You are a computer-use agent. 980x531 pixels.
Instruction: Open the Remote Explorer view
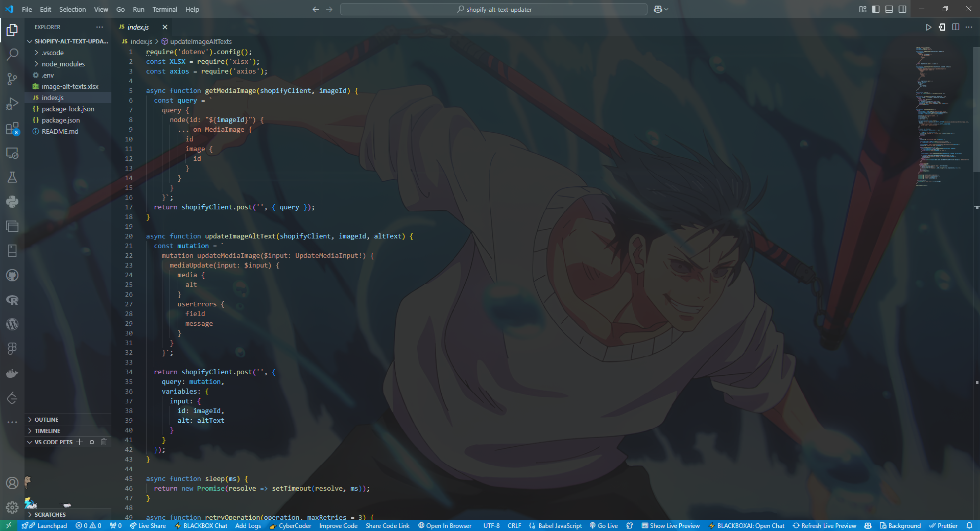coord(12,153)
